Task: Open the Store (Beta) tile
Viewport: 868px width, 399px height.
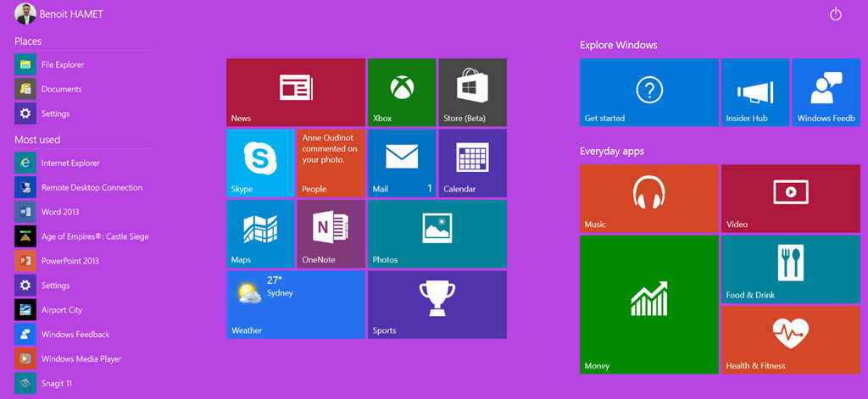Action: [472, 91]
